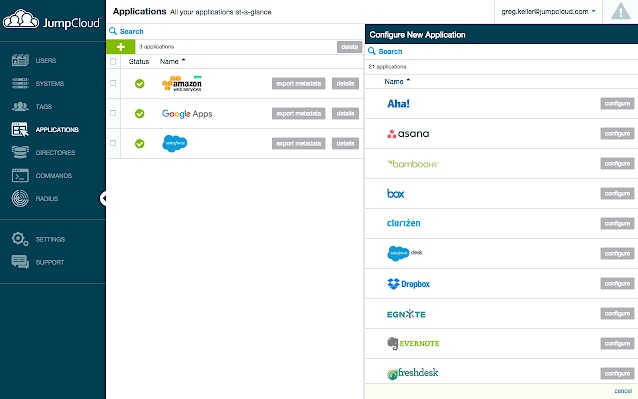Screen dimensions: 638x399
Task: Sort applications by Name column
Action: 172,61
